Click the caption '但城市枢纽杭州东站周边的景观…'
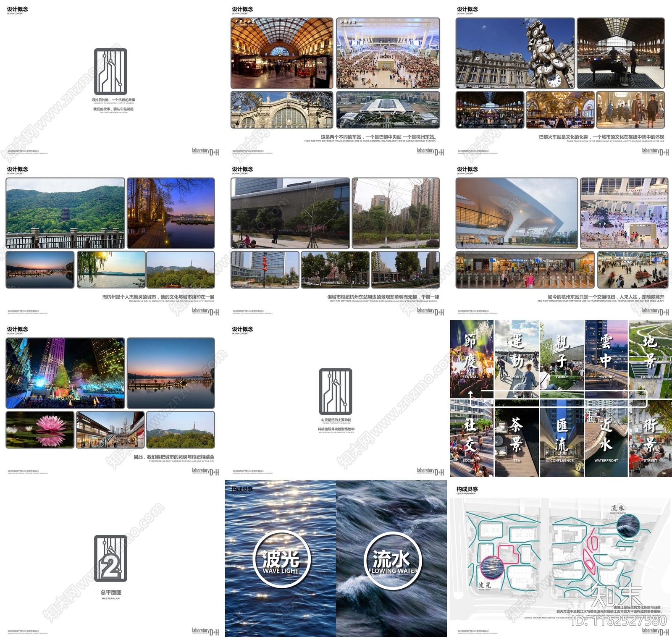The width and height of the screenshot is (672, 637). click(383, 297)
